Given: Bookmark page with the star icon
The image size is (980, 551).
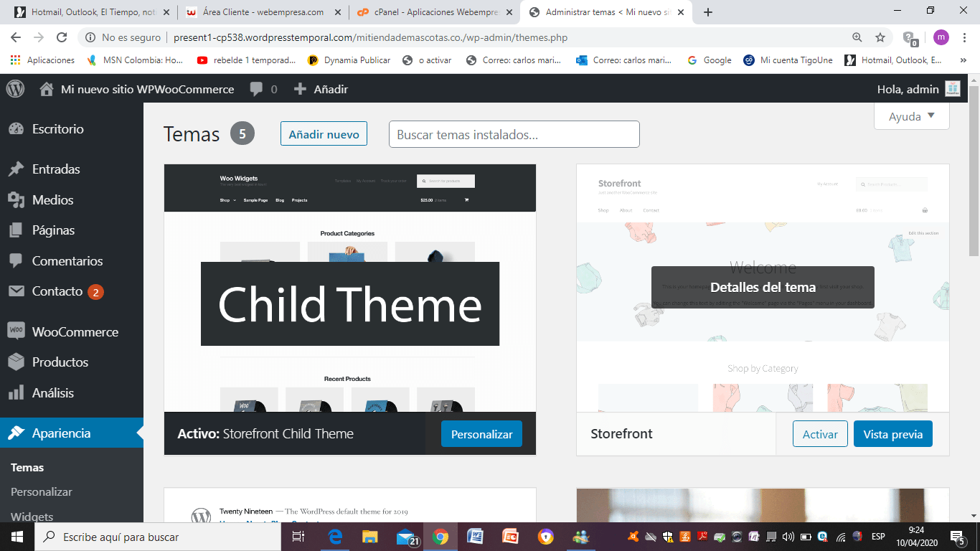Looking at the screenshot, I should point(880,37).
